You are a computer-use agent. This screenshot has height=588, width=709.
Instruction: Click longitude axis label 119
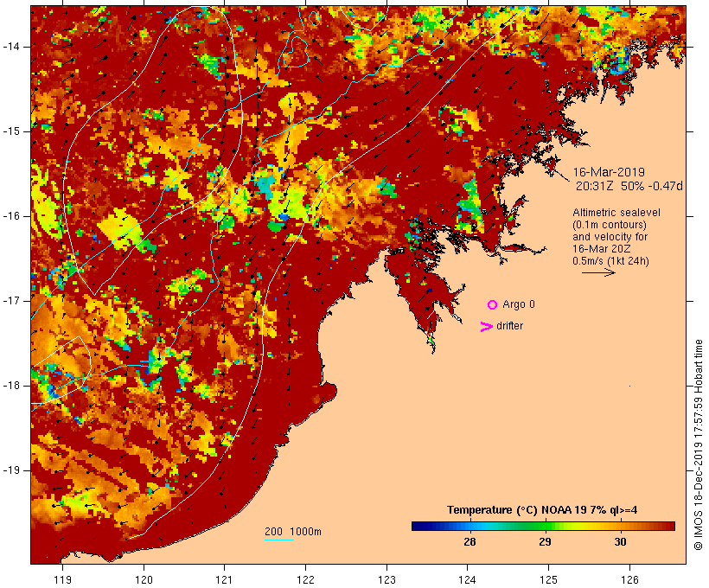point(62,579)
